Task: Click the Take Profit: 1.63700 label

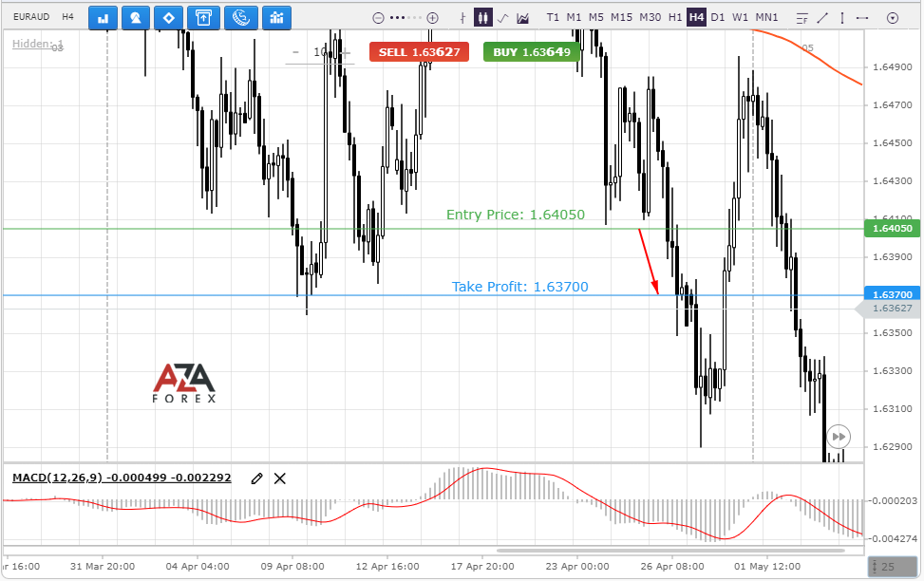Action: (519, 287)
